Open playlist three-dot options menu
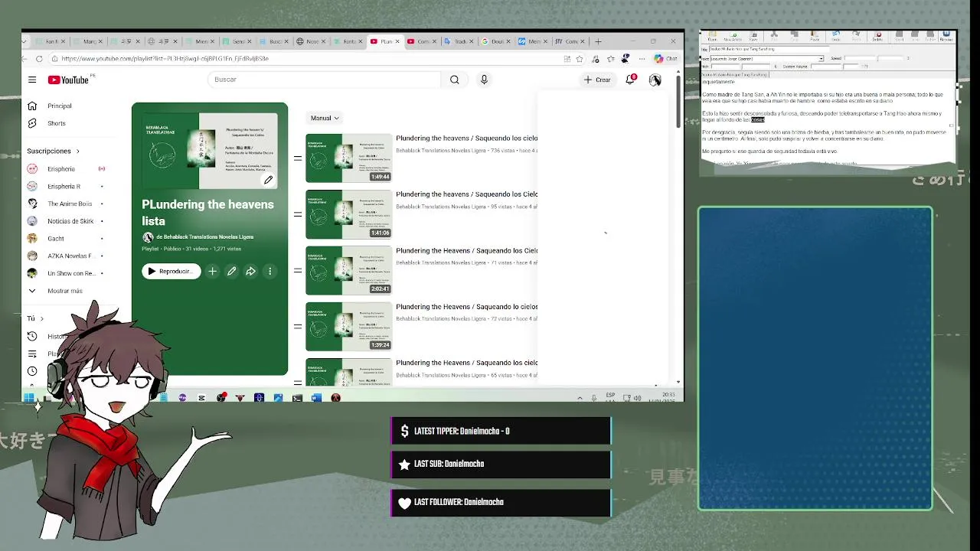980x551 pixels. point(269,271)
